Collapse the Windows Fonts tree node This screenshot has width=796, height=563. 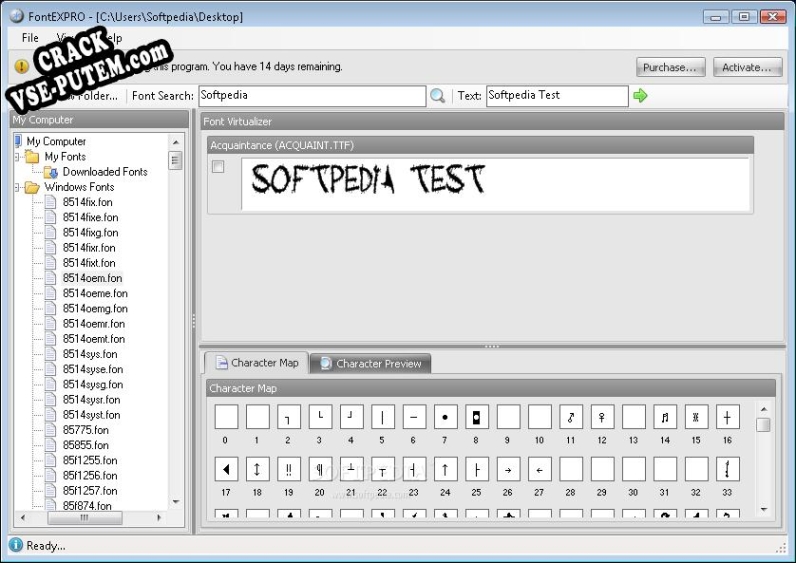18,187
